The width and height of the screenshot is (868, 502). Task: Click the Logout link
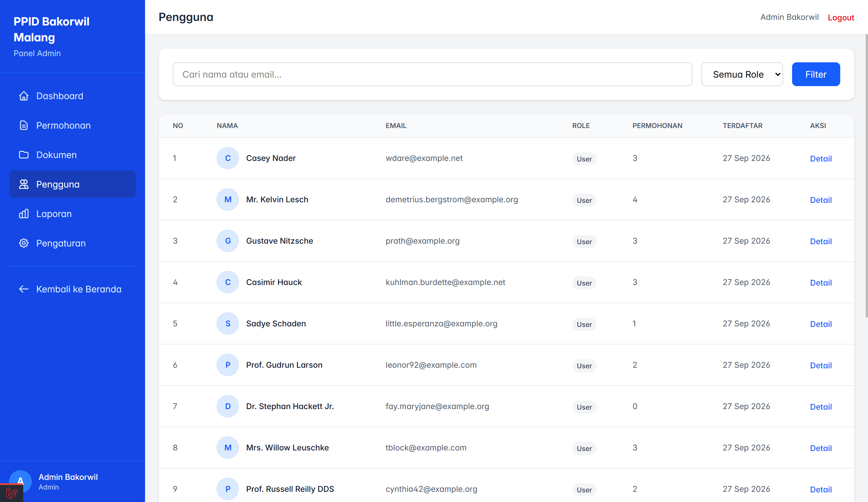841,18
